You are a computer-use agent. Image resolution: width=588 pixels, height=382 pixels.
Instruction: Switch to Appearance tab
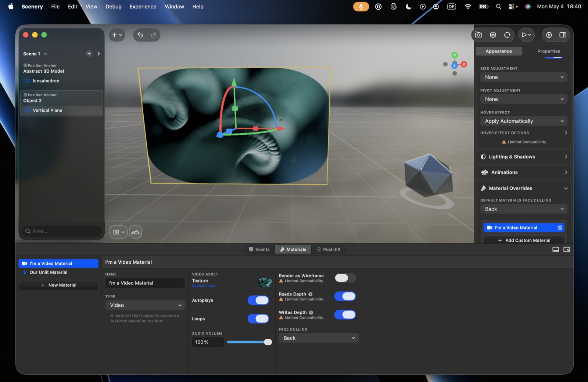[x=499, y=51]
